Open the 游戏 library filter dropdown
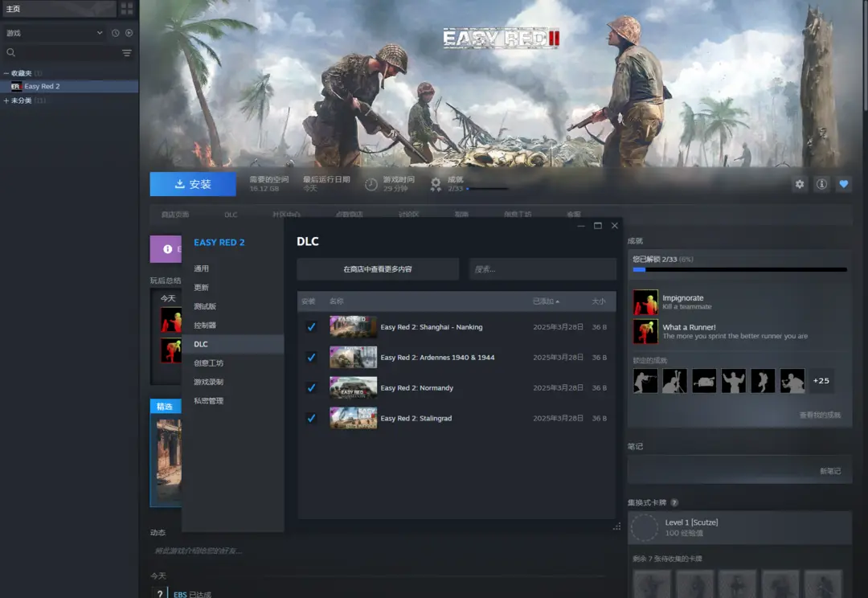This screenshot has width=868, height=598. coord(55,33)
